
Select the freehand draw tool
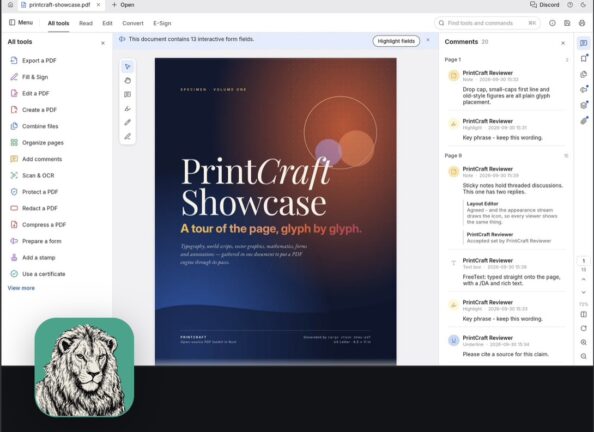(x=128, y=108)
